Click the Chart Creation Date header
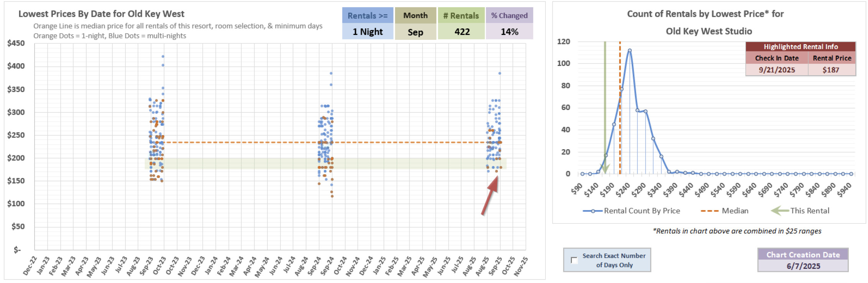Viewport: 868px width, 283px height. coord(803,255)
